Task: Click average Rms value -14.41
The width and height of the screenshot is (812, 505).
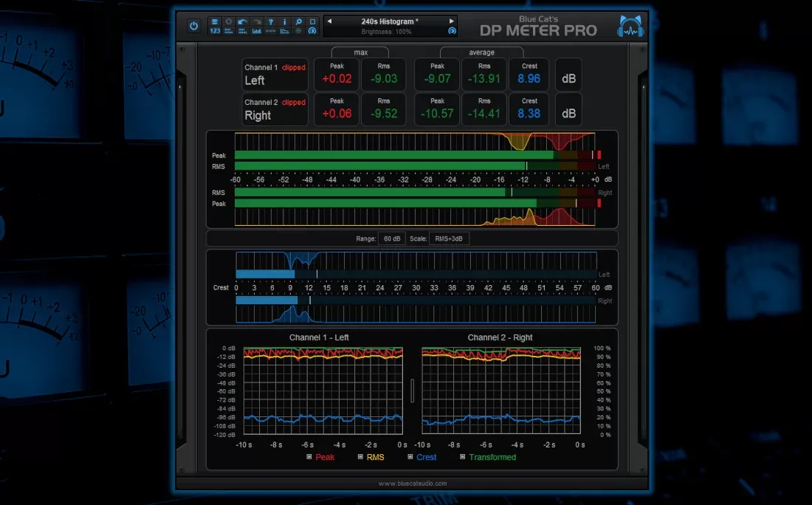Action: [484, 114]
